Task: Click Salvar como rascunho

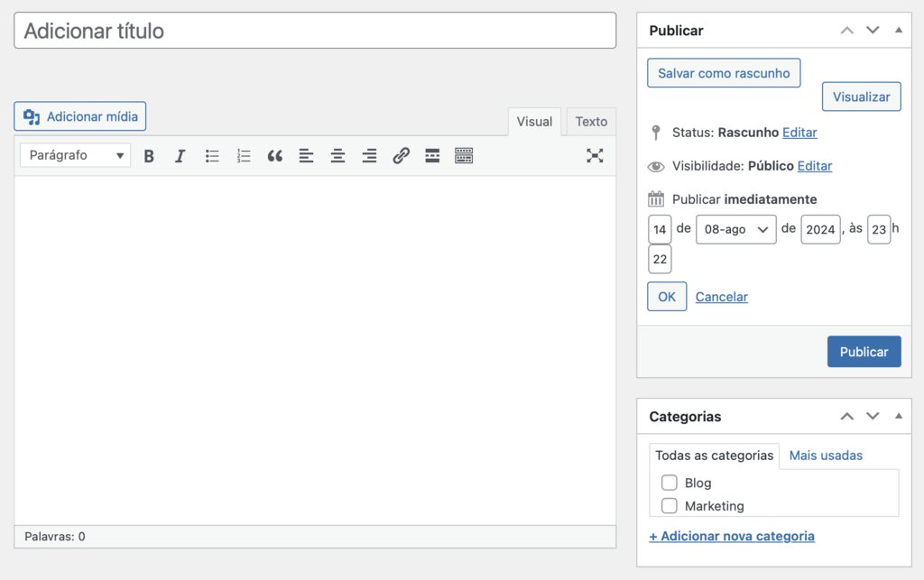Action: 723,72
